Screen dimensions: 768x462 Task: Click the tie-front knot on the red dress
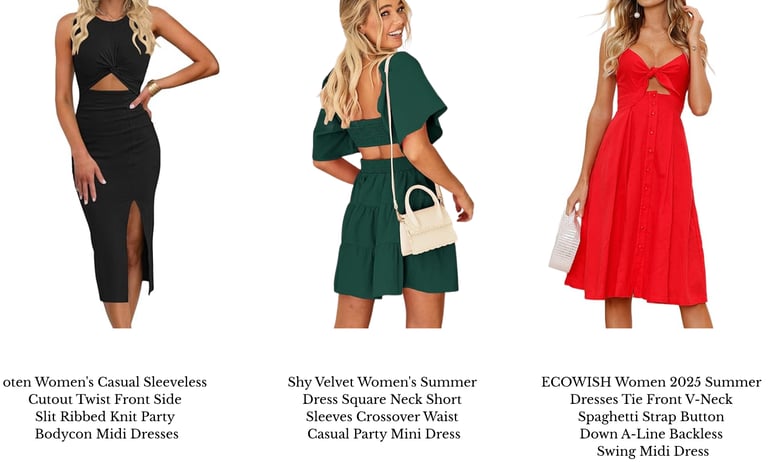coord(650,75)
